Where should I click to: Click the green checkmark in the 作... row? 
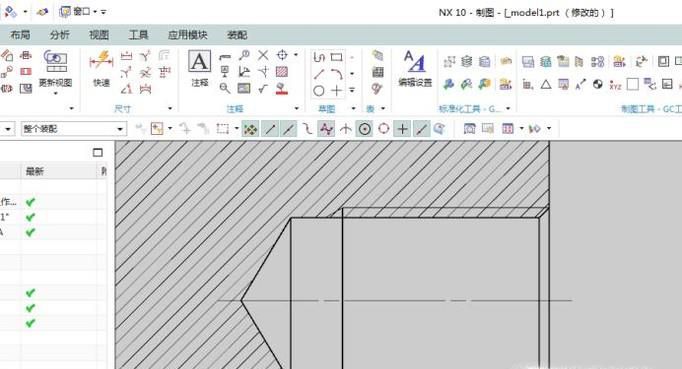point(30,202)
